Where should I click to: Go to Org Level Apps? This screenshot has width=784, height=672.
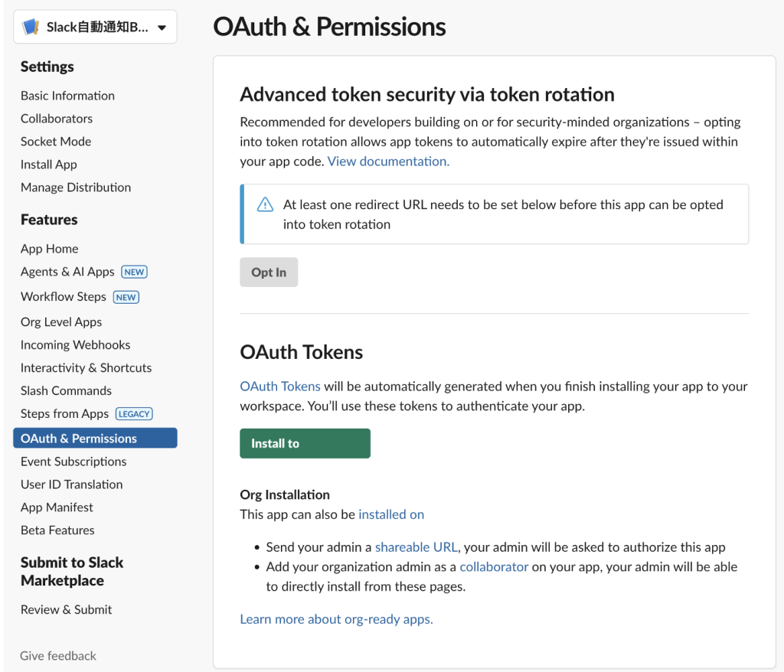[x=61, y=322]
